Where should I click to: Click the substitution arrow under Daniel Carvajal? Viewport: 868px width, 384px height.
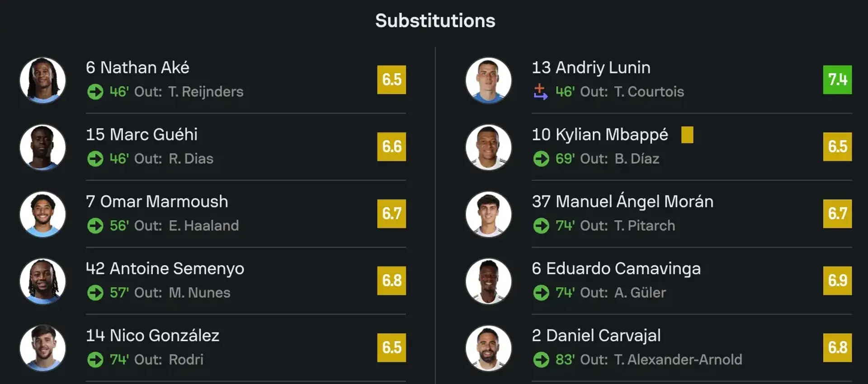(x=541, y=360)
